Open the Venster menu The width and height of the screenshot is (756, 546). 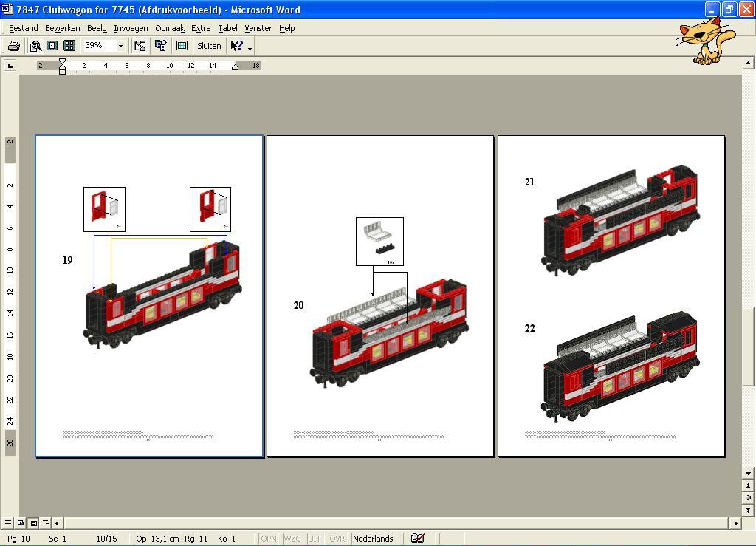[258, 28]
